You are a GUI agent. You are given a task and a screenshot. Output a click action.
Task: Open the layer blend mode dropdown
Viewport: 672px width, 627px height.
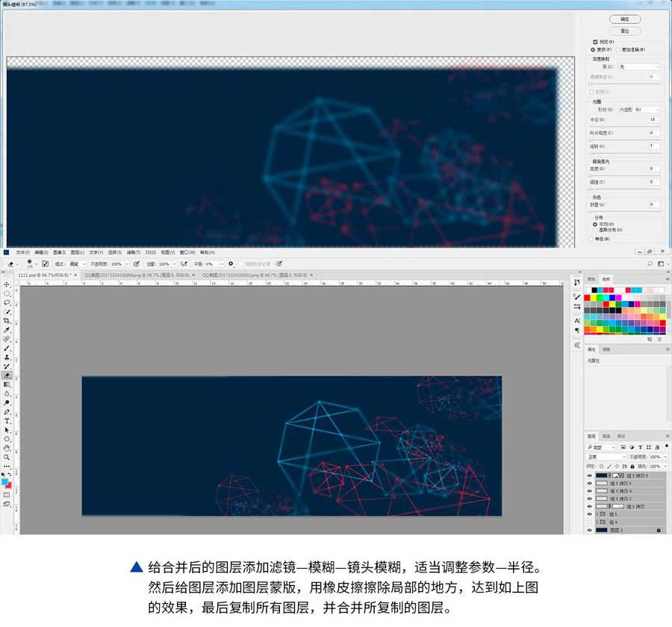coord(607,457)
